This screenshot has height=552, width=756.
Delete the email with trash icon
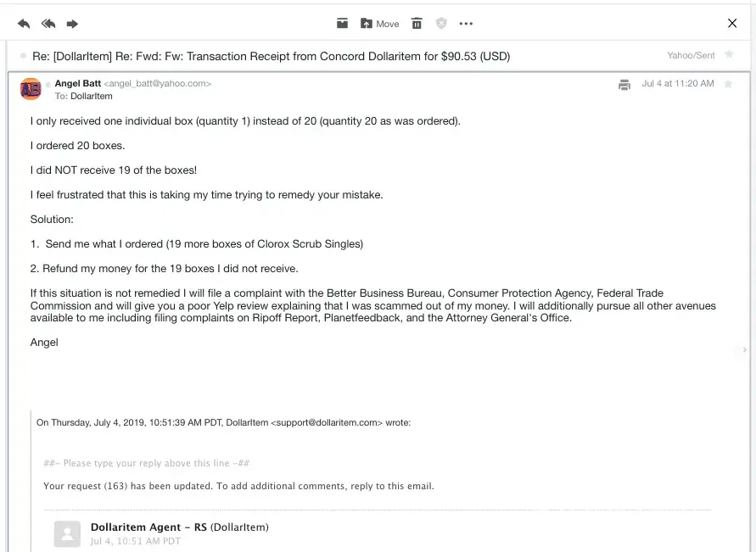coord(417,24)
